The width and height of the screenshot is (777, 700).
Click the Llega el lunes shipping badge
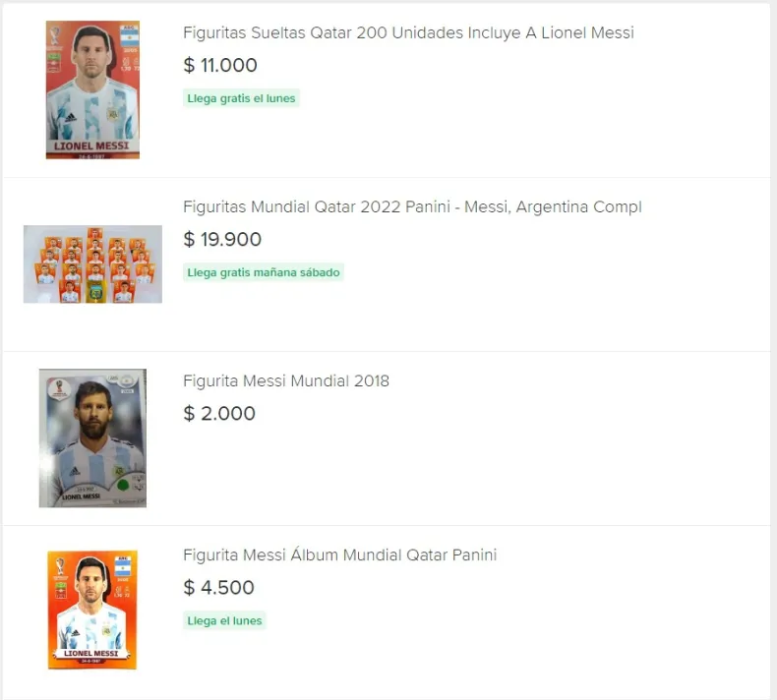(224, 620)
